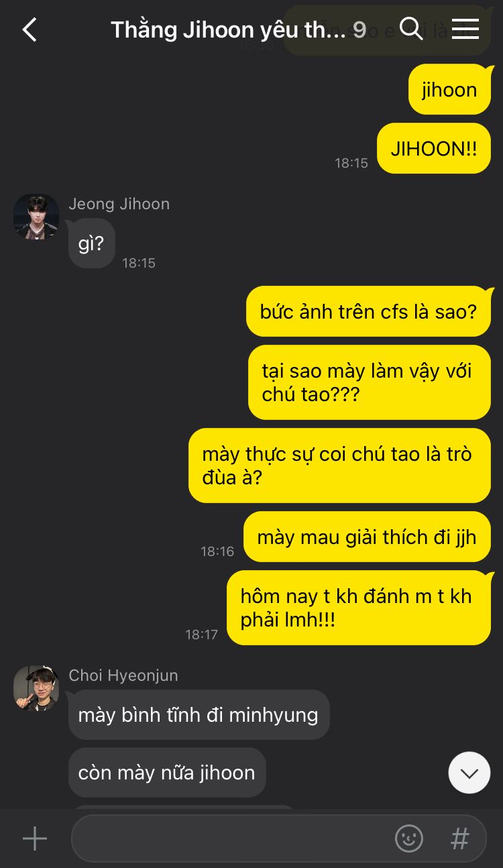The height and width of the screenshot is (868, 503).
Task: Tap the back arrow icon
Action: click(x=29, y=30)
